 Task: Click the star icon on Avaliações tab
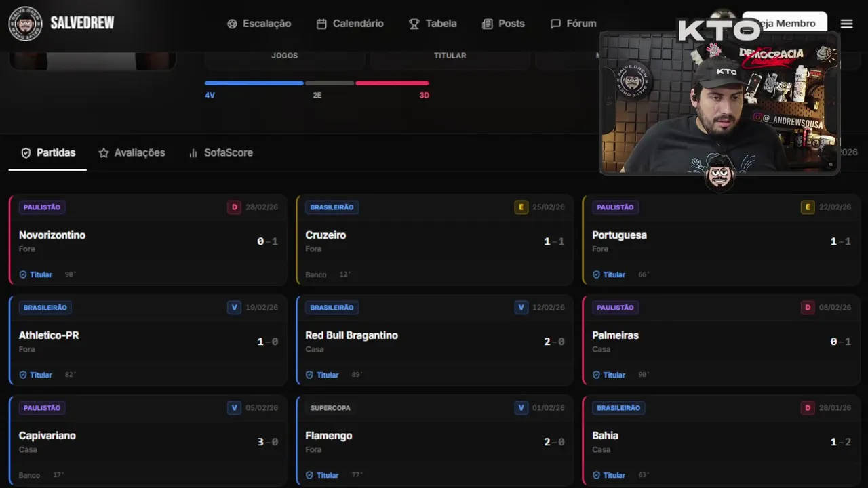pyautogui.click(x=104, y=153)
